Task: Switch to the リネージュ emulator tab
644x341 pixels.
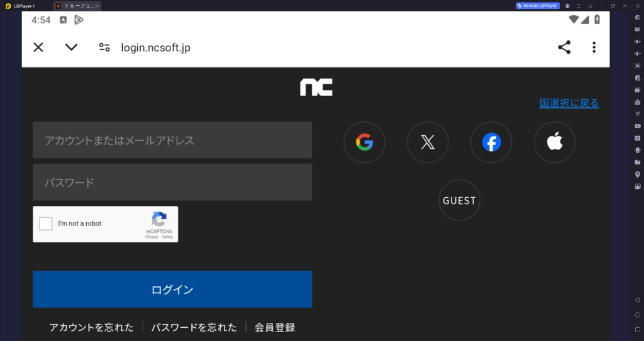Action: click(x=77, y=6)
